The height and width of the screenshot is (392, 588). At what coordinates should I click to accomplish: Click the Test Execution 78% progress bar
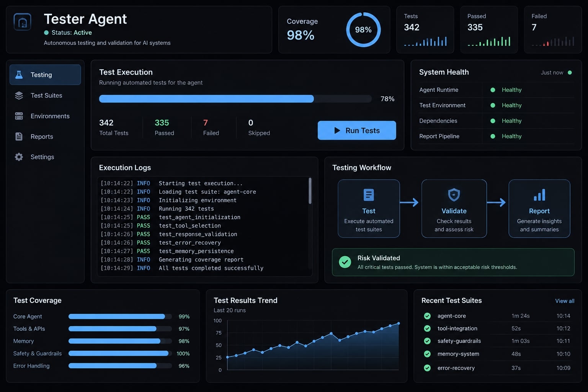click(x=235, y=99)
